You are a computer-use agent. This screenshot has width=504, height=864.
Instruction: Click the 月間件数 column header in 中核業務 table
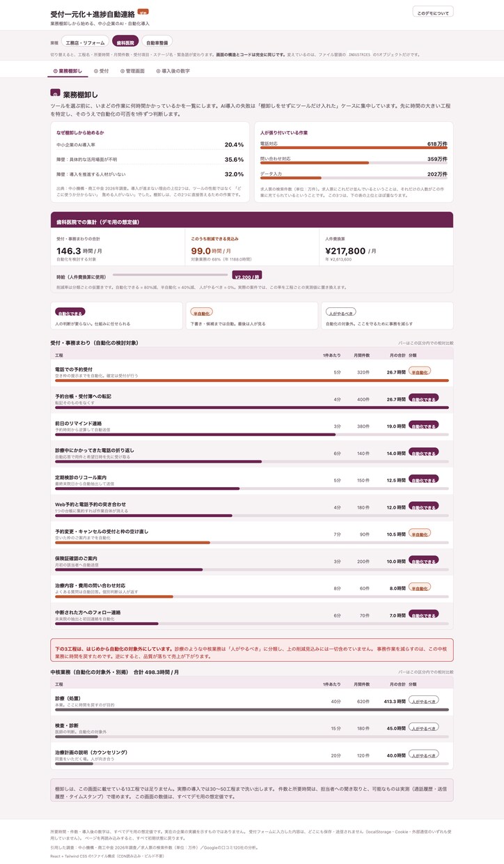pyautogui.click(x=361, y=684)
